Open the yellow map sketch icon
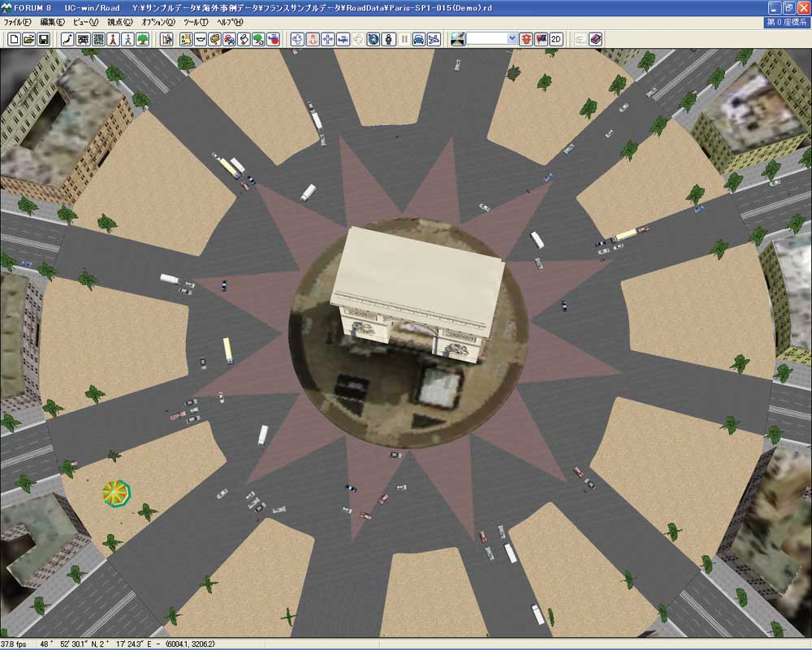The height and width of the screenshot is (650, 812). tap(185, 39)
